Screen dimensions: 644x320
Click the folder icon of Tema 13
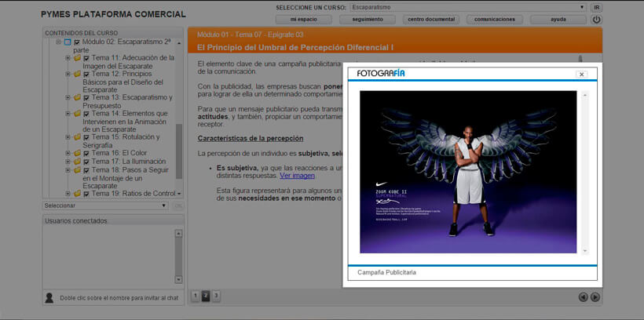coord(77,97)
